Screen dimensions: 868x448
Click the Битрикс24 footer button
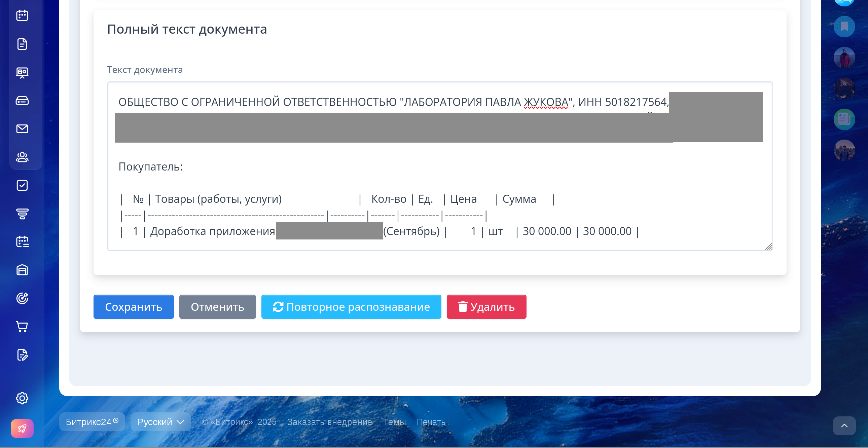(92, 422)
